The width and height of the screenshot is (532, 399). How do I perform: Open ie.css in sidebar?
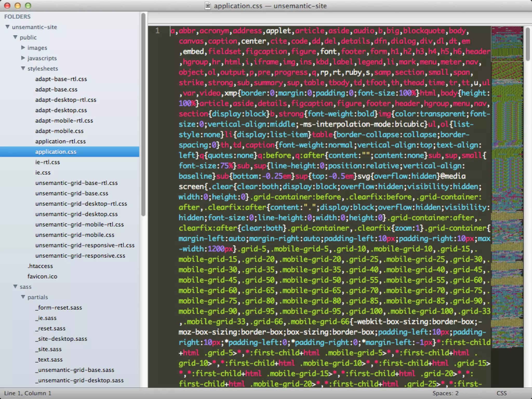tap(43, 172)
